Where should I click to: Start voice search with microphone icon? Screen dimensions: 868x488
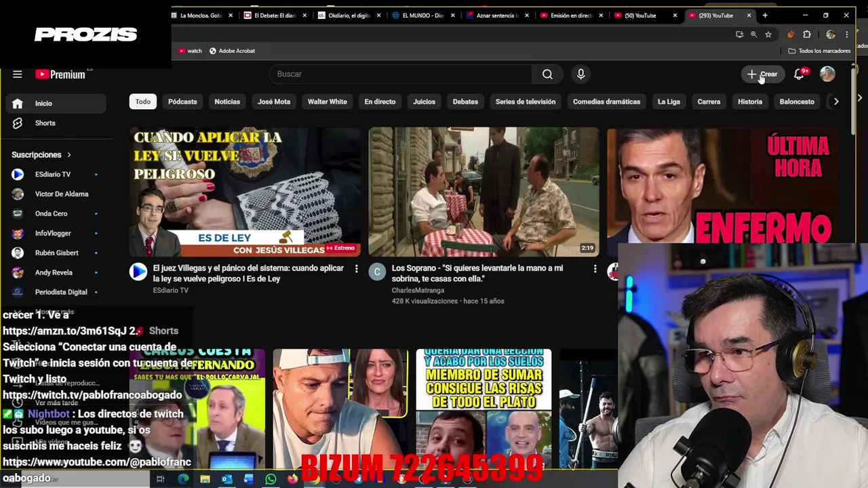[x=580, y=74]
